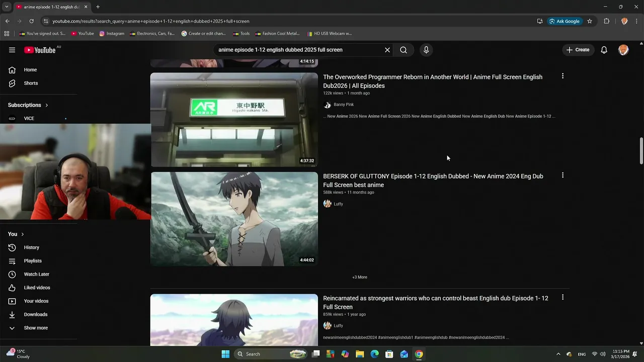The height and width of the screenshot is (362, 644).
Task: Open Instagram bookmark
Action: click(x=112, y=34)
